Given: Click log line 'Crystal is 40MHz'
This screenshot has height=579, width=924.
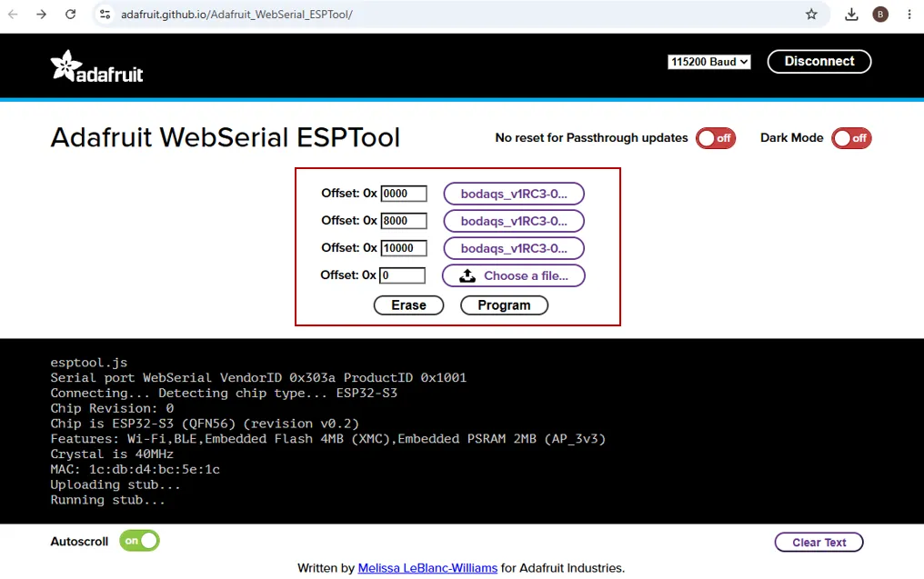Looking at the screenshot, I should pos(112,454).
